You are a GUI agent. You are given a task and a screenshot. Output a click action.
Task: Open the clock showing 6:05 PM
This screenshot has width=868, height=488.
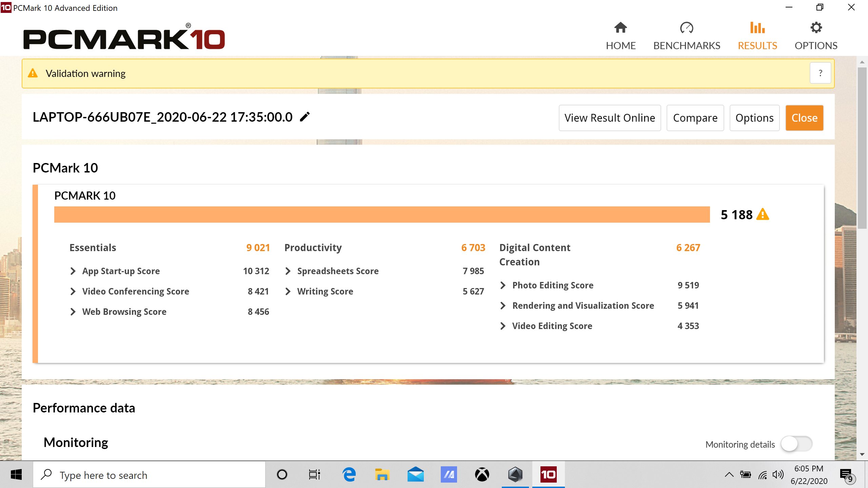[x=809, y=474]
